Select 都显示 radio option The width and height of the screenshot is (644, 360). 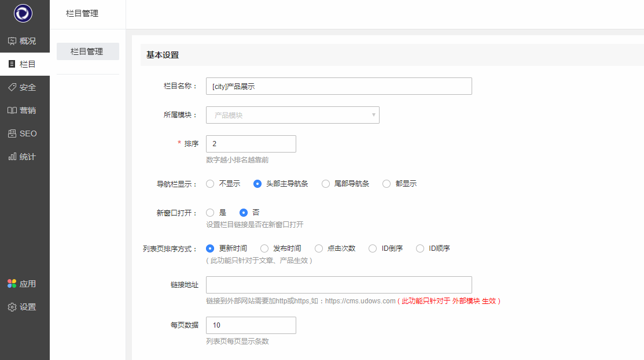(x=387, y=184)
